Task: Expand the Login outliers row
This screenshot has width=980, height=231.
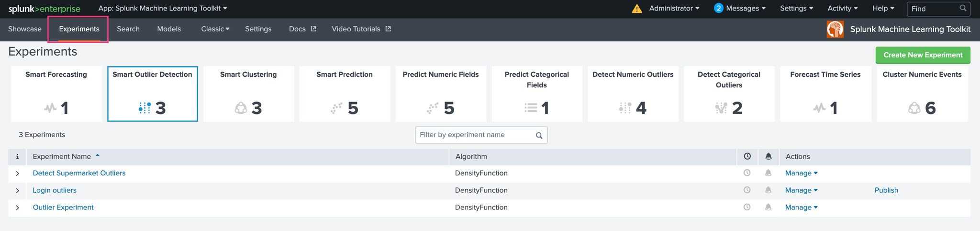Action: [17, 191]
